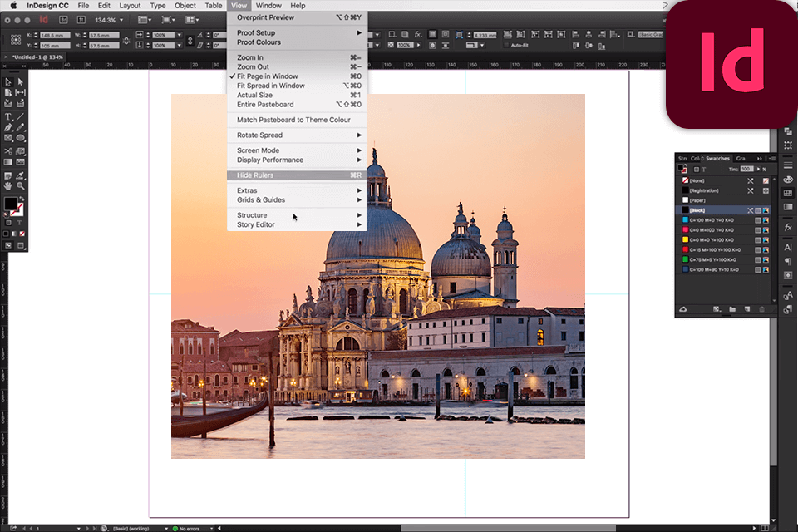
Task: Open the Effects fx panel icon
Action: 787,227
